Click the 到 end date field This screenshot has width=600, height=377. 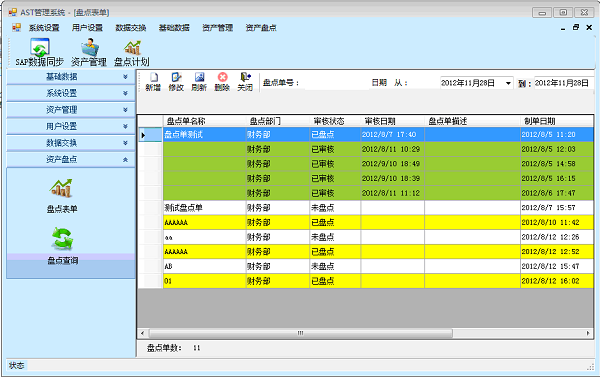(x=564, y=83)
